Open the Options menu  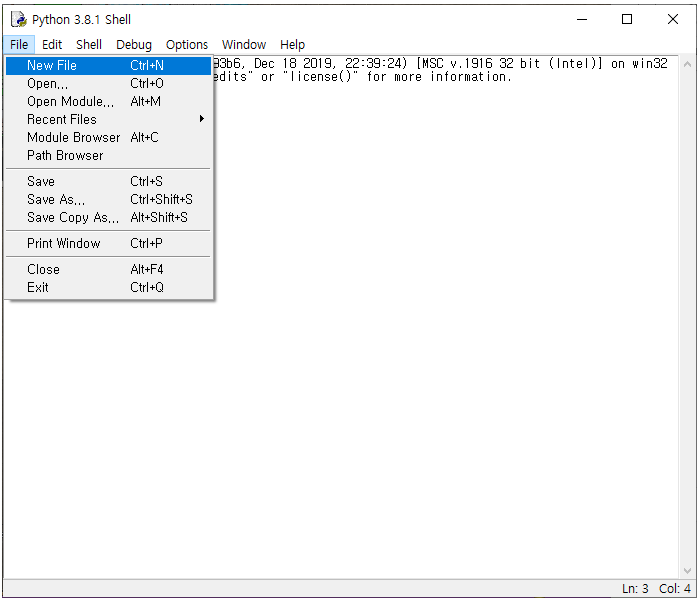pos(187,45)
